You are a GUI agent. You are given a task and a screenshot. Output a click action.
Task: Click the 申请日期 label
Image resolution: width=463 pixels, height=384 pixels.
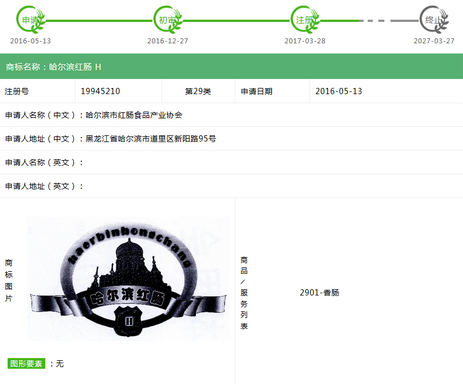tap(257, 91)
